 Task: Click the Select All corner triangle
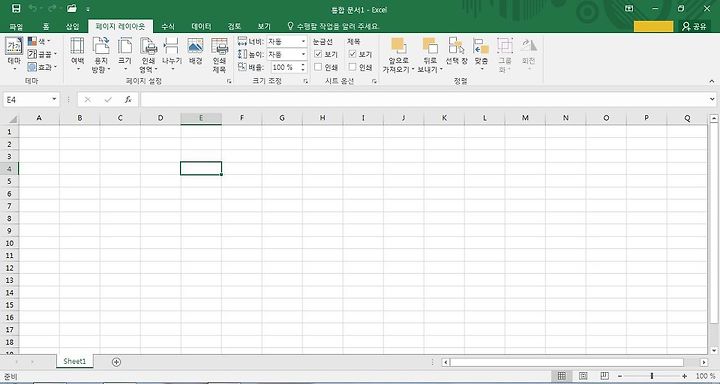tap(12, 119)
